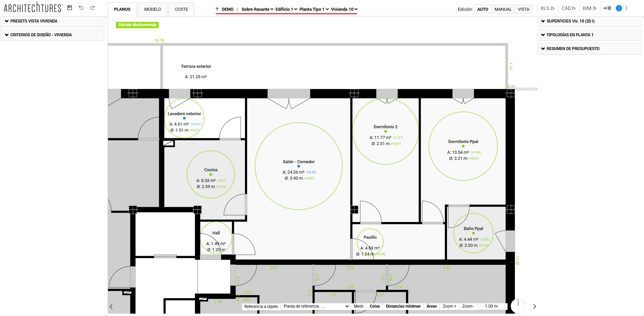Switch to the COSTE tab

coord(182,9)
